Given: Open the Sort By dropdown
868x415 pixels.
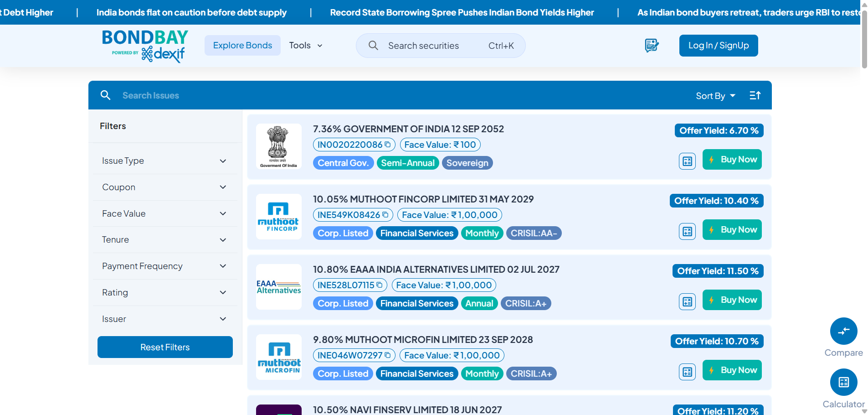Looking at the screenshot, I should 715,96.
